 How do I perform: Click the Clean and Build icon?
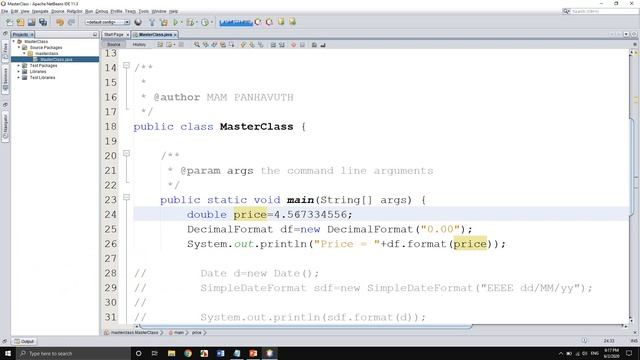(164, 22)
